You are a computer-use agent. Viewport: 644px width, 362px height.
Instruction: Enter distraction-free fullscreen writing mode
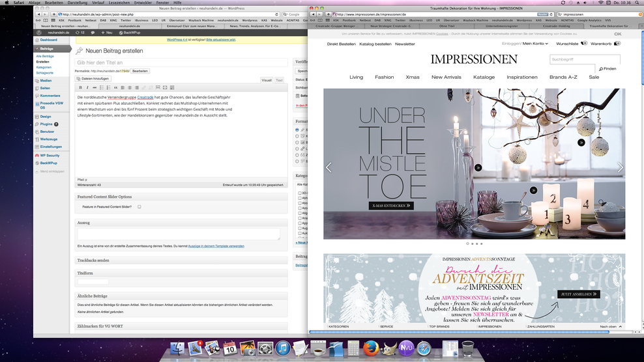tap(165, 87)
